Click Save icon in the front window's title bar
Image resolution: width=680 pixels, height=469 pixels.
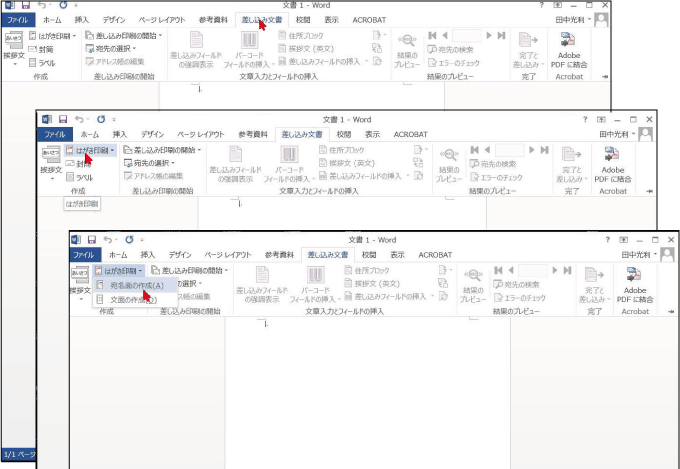(x=93, y=241)
